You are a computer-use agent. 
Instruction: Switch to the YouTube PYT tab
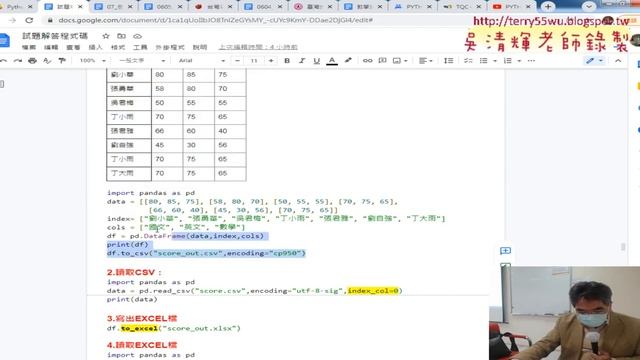[x=512, y=7]
